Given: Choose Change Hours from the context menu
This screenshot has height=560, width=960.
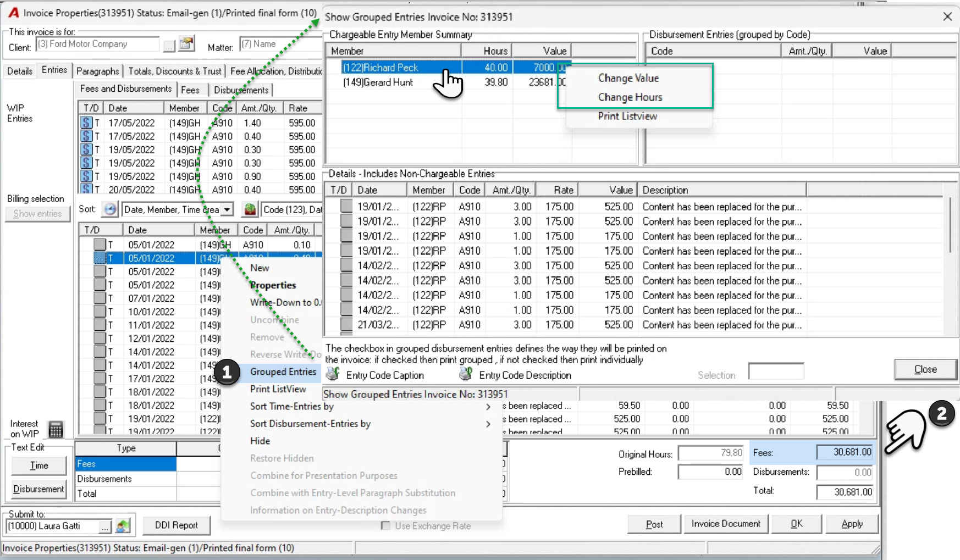Looking at the screenshot, I should [630, 97].
